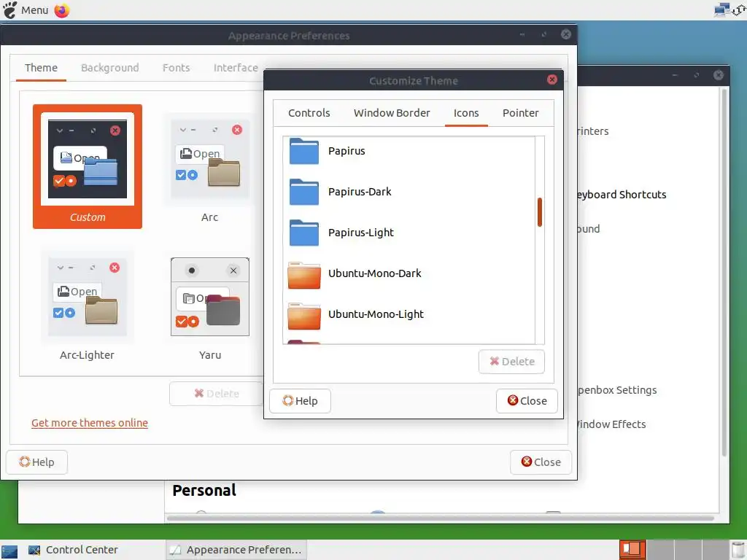This screenshot has height=560, width=747.
Task: Click the Appearance Preferences taskbar button
Action: 236,550
